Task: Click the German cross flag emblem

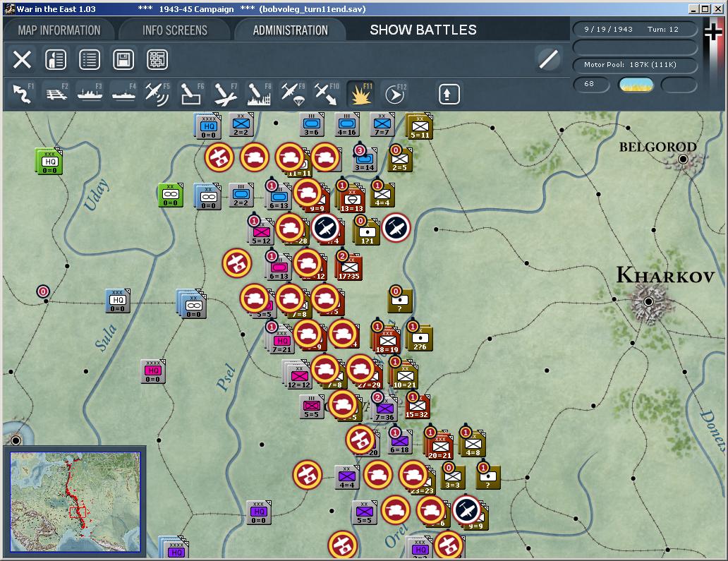Action: click(714, 32)
